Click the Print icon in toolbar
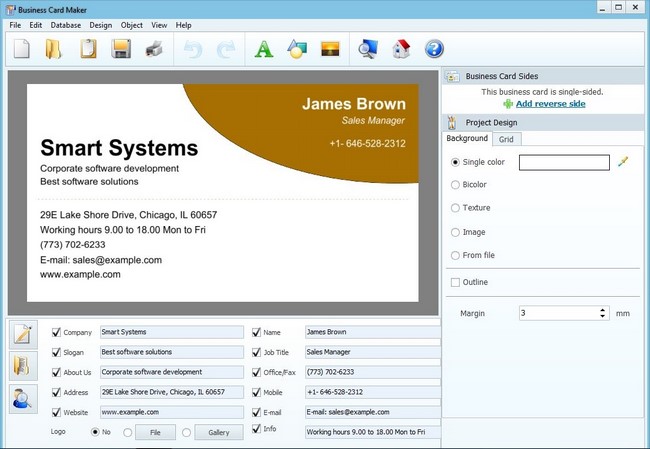This screenshot has height=449, width=650. click(154, 49)
